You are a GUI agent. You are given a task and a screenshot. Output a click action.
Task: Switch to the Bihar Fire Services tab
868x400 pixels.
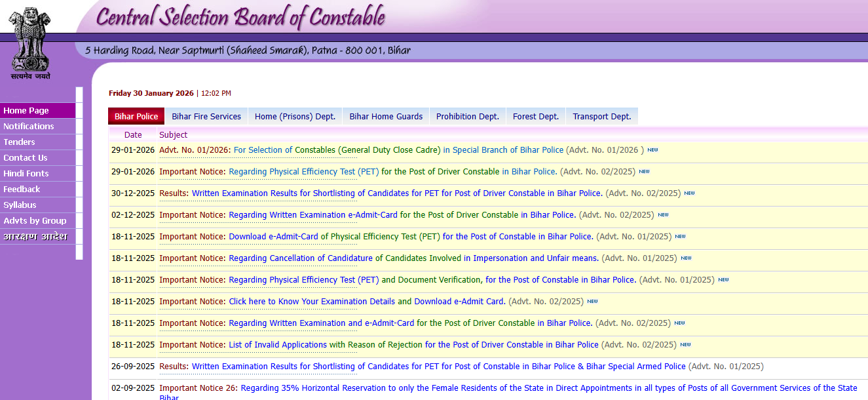(206, 115)
